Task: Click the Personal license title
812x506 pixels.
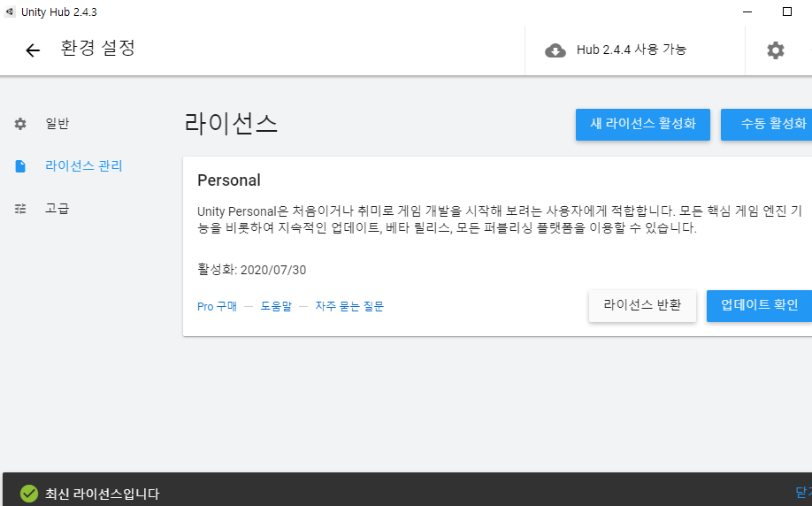Action: click(x=229, y=180)
